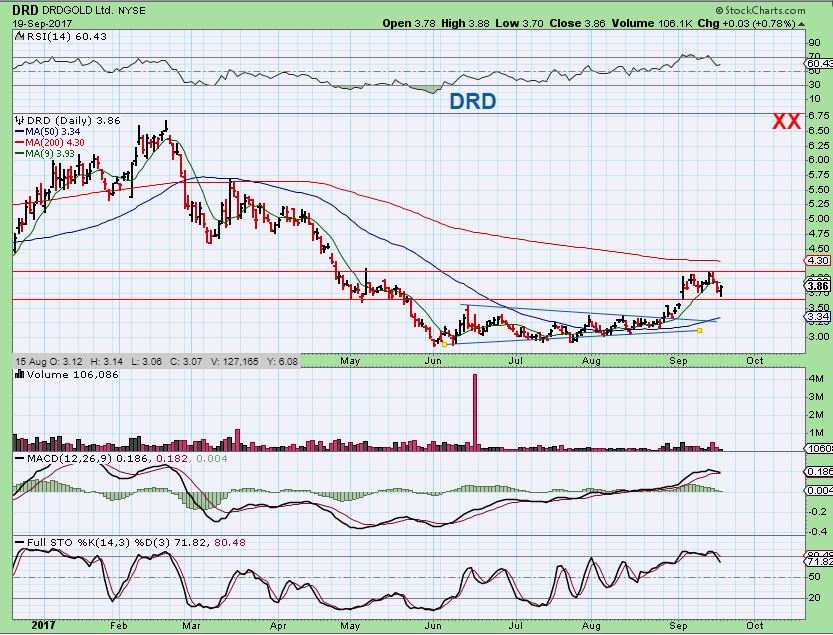Click the stochastic 71.82 value tag on right
Image resolution: width=833 pixels, height=635 pixels.
pyautogui.click(x=819, y=562)
